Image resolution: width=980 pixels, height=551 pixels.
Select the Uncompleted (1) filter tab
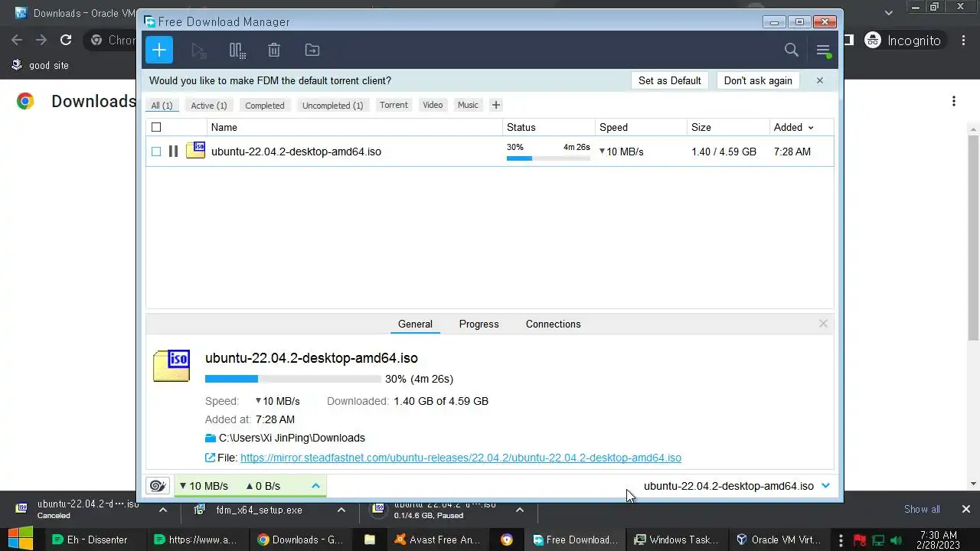(332, 106)
